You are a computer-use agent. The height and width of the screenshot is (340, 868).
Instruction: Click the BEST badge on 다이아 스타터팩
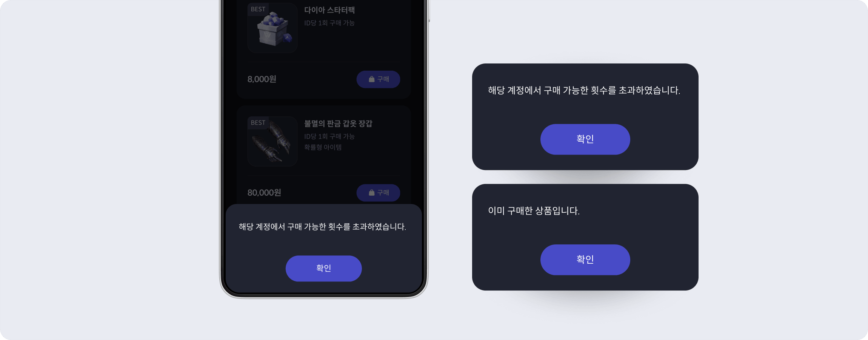click(x=258, y=9)
